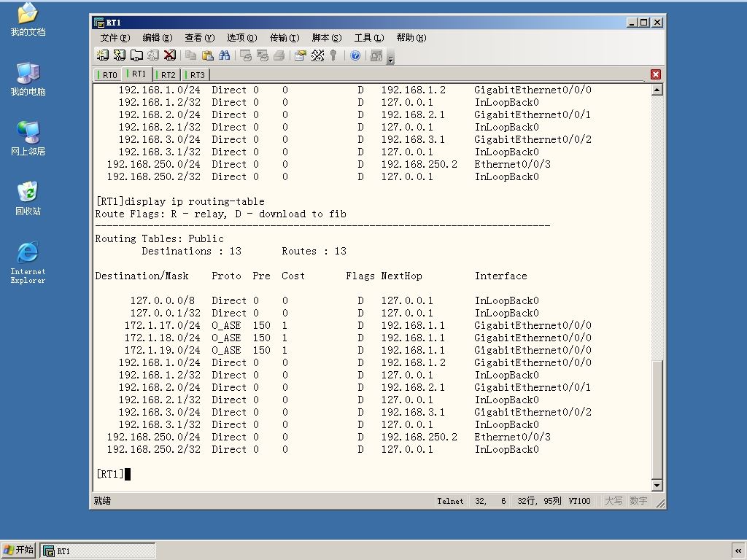Click the blue Help question icon
The width and height of the screenshot is (747, 560).
355,55
